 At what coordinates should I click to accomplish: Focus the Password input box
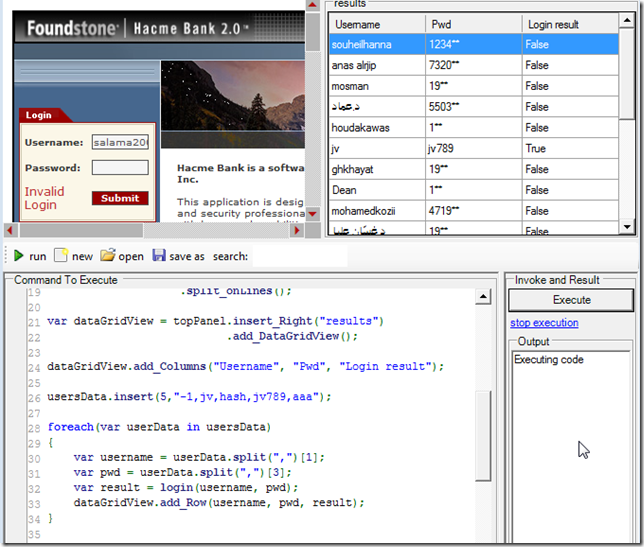[x=120, y=167]
